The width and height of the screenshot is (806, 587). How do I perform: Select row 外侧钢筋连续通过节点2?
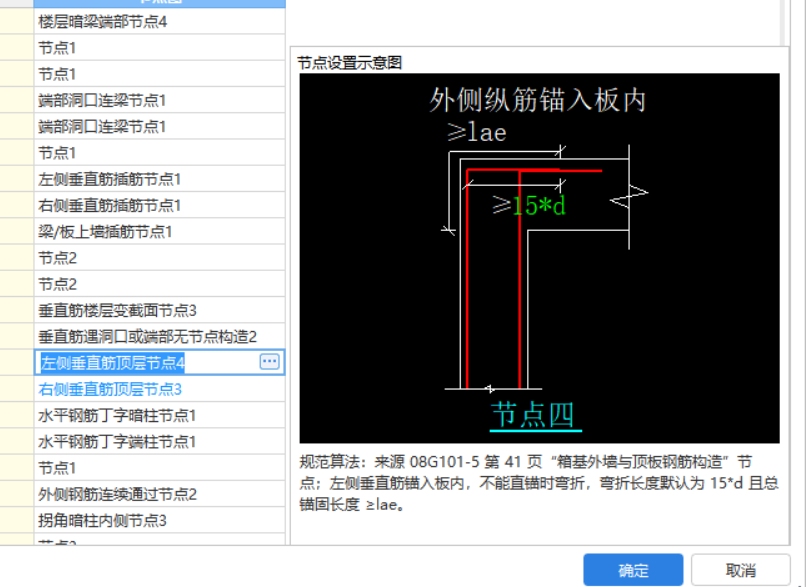click(x=159, y=493)
